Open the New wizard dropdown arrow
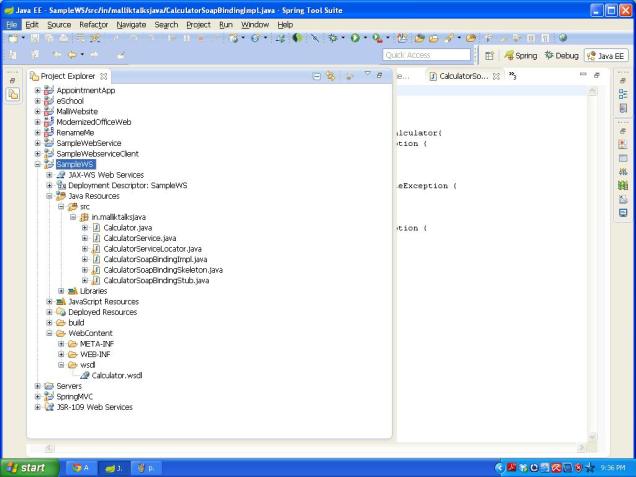636x477 pixels. [x=23, y=38]
